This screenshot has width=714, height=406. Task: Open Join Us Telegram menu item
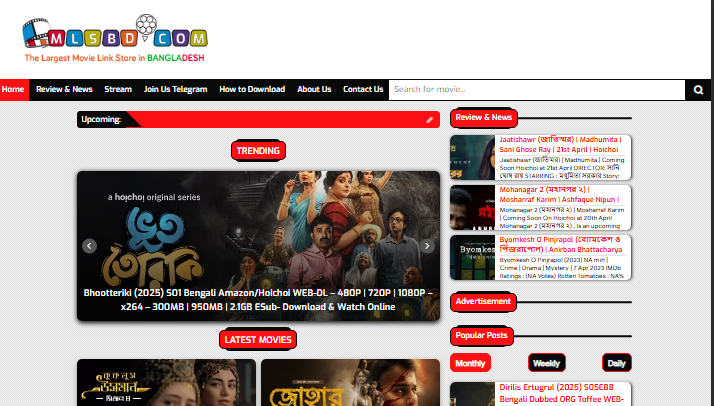click(x=175, y=89)
